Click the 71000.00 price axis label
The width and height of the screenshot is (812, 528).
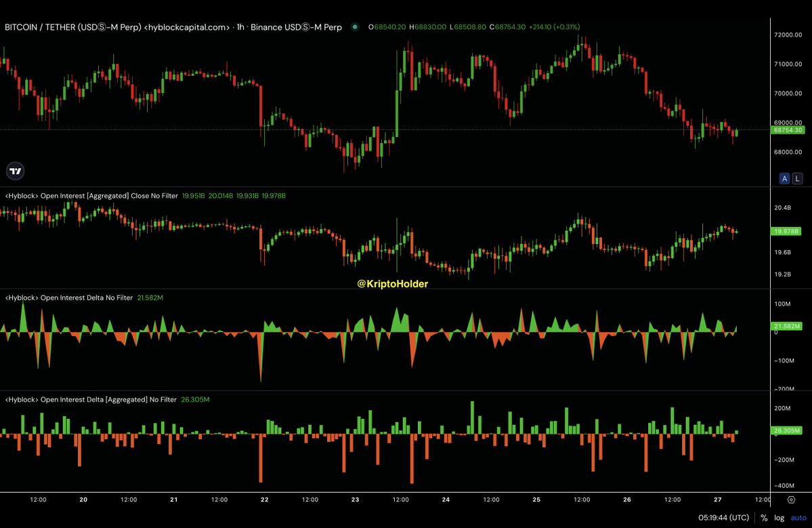(x=788, y=64)
